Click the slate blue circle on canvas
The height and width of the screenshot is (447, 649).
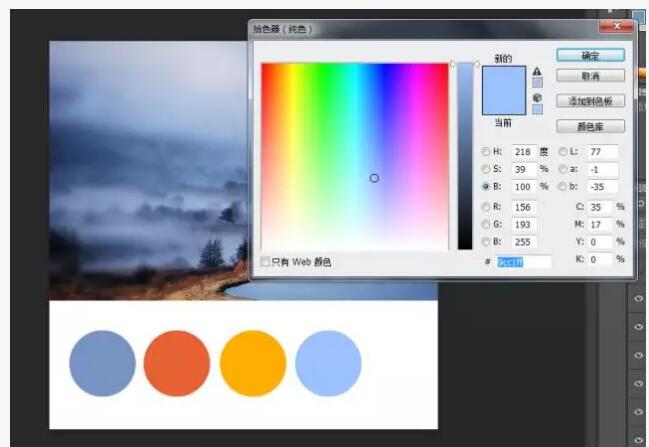tap(102, 363)
